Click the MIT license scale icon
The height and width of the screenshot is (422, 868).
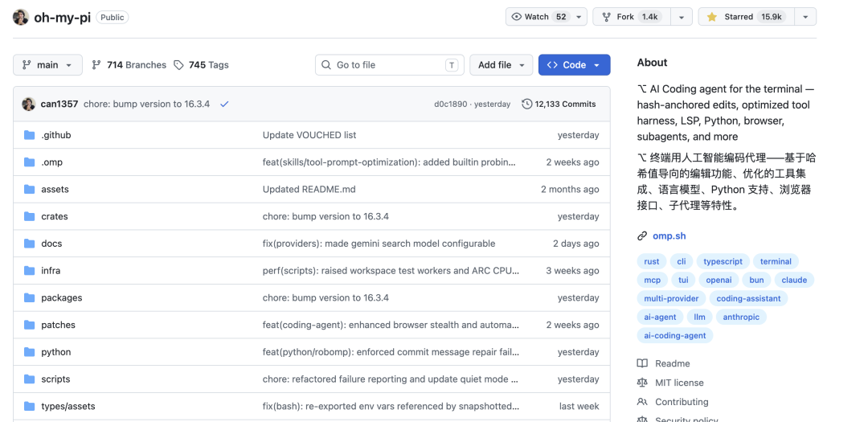click(642, 383)
